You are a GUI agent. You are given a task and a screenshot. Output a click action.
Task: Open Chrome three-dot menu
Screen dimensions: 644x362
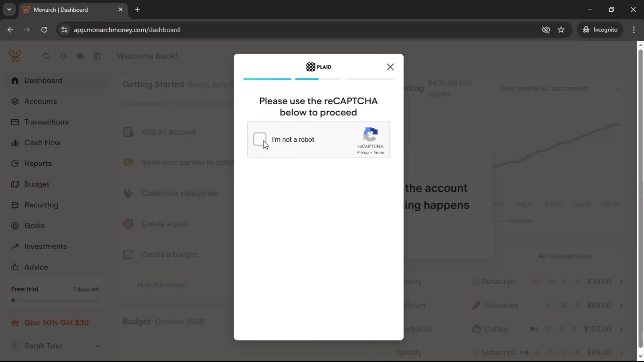click(634, 30)
